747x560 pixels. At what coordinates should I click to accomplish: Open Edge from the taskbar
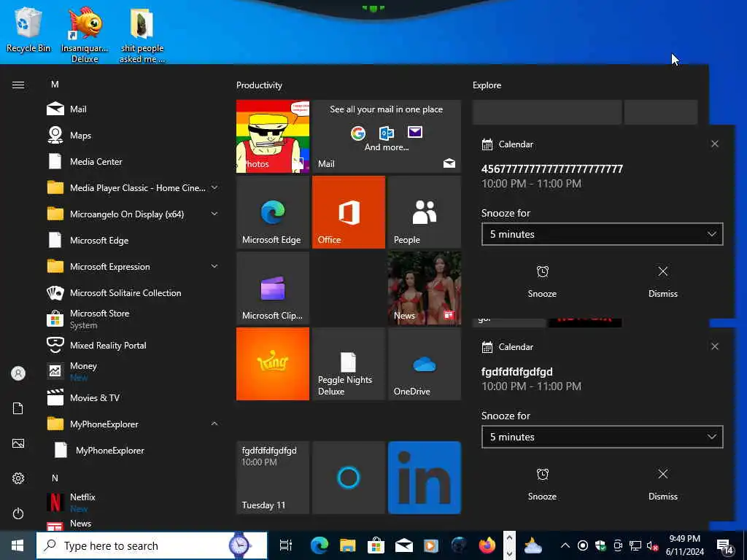pos(320,545)
